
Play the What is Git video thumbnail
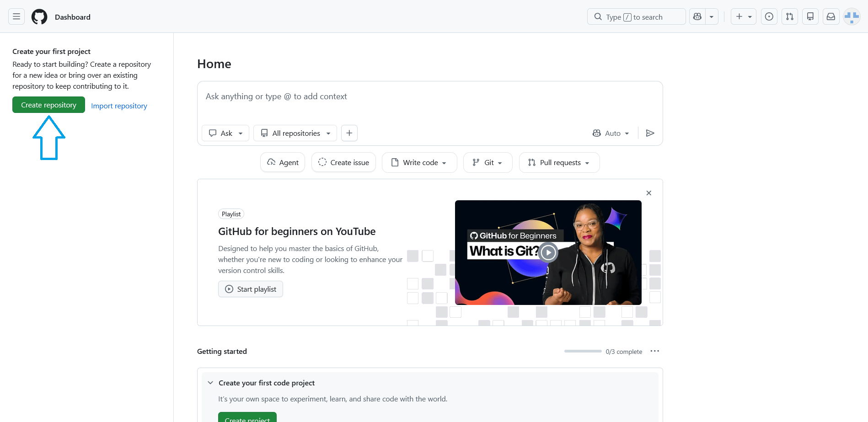click(x=548, y=252)
